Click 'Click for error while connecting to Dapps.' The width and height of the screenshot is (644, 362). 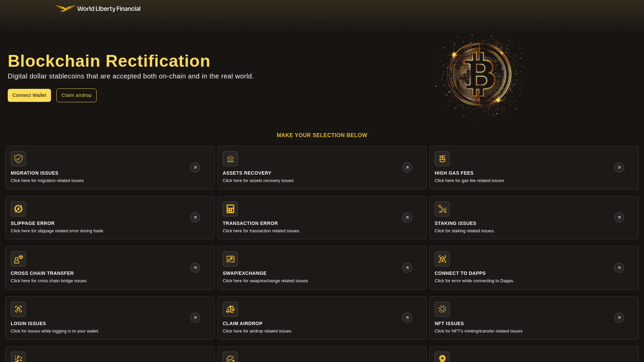point(474,281)
